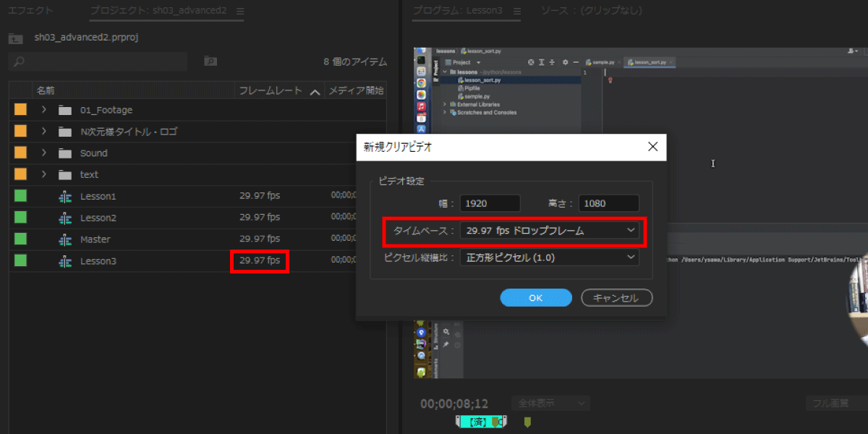
Task: Click the orange label swatch of 01_Footage
Action: pyautogui.click(x=20, y=110)
